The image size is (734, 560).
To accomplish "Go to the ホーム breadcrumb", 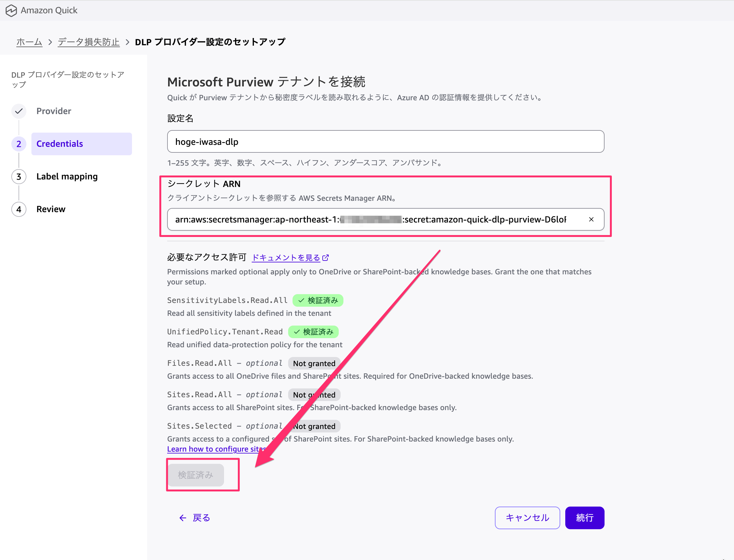I will point(29,42).
